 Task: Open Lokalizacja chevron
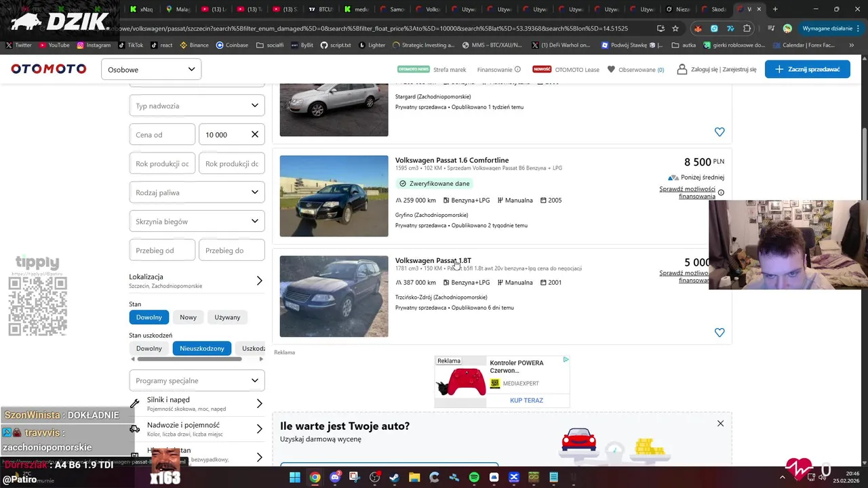point(259,281)
